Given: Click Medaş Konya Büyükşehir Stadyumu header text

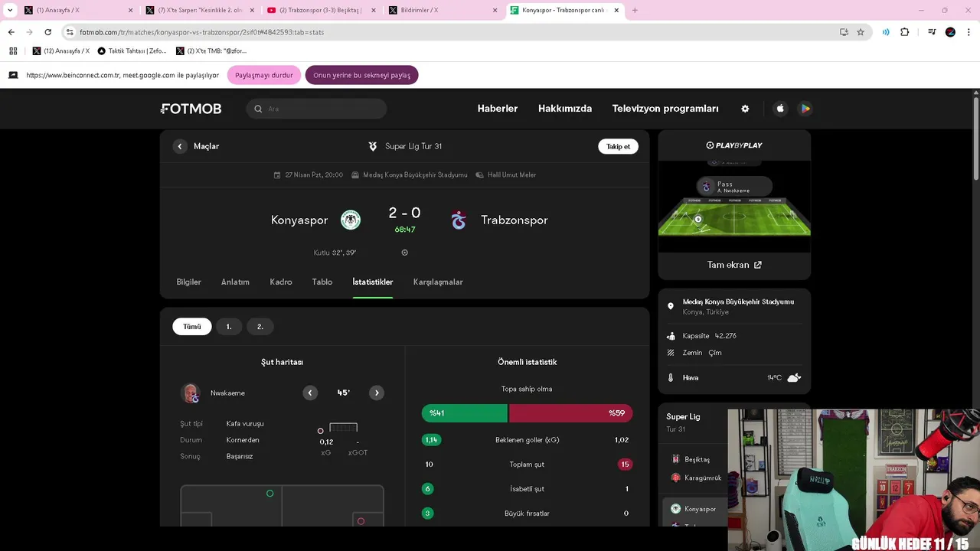Looking at the screenshot, I should click(415, 175).
